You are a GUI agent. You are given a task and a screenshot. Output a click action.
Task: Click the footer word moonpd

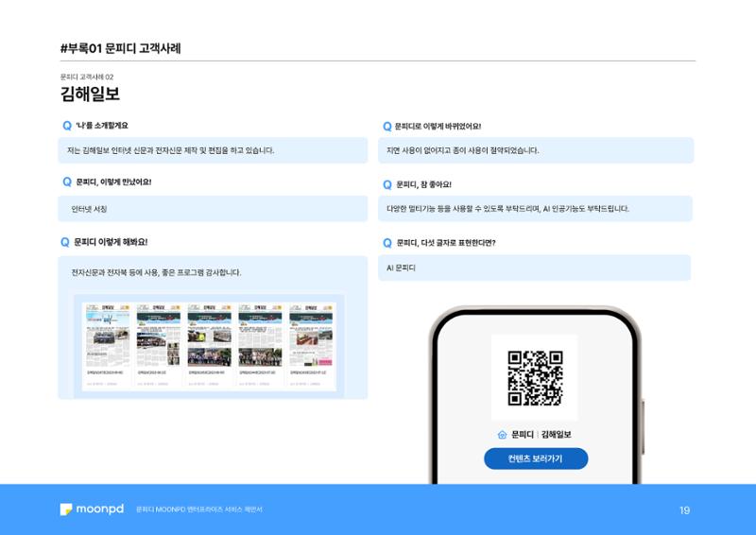[100, 509]
